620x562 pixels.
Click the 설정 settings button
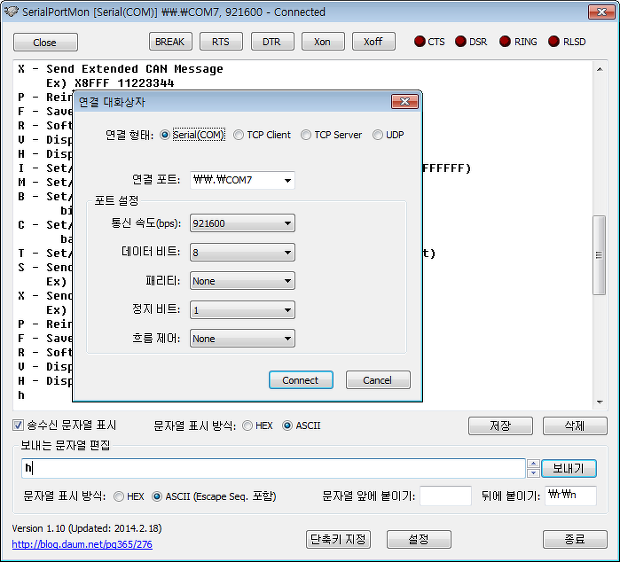(x=419, y=539)
